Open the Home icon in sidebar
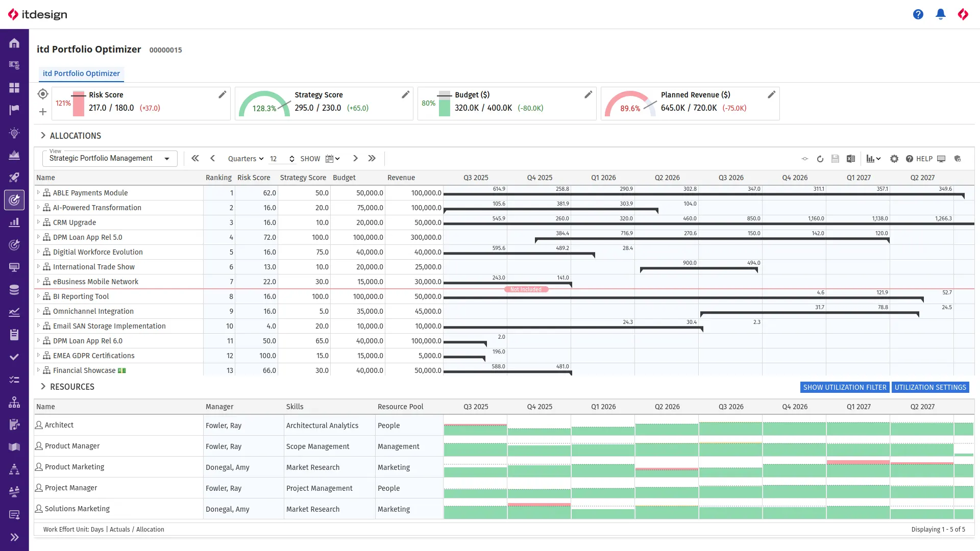 (14, 43)
